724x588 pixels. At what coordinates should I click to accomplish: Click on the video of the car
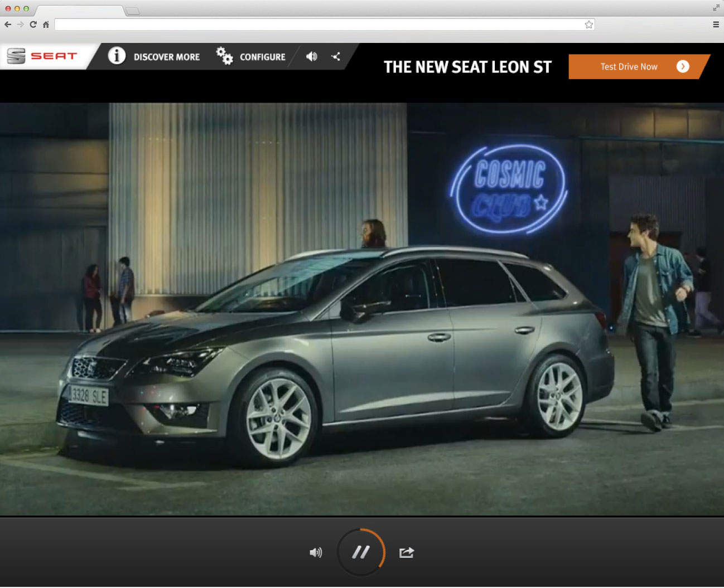pyautogui.click(x=362, y=309)
